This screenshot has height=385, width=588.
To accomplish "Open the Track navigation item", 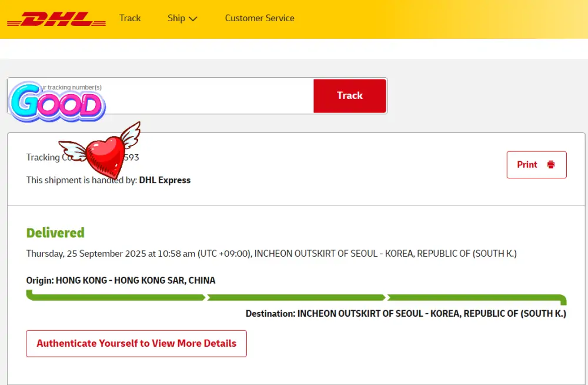I will tap(130, 18).
